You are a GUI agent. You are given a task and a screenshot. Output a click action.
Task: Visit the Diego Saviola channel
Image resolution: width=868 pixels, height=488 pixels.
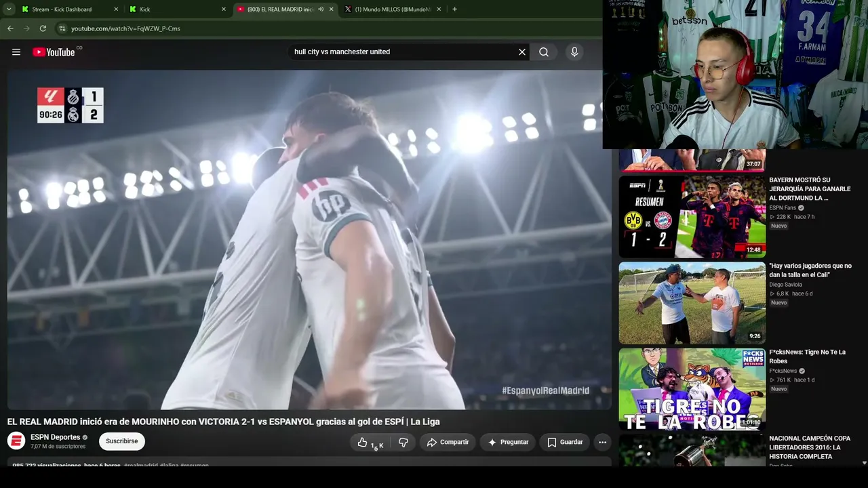point(785,285)
